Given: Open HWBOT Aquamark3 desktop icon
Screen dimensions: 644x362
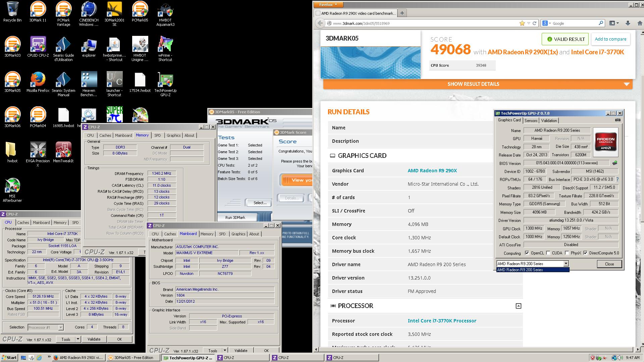Looking at the screenshot, I should click(165, 14).
